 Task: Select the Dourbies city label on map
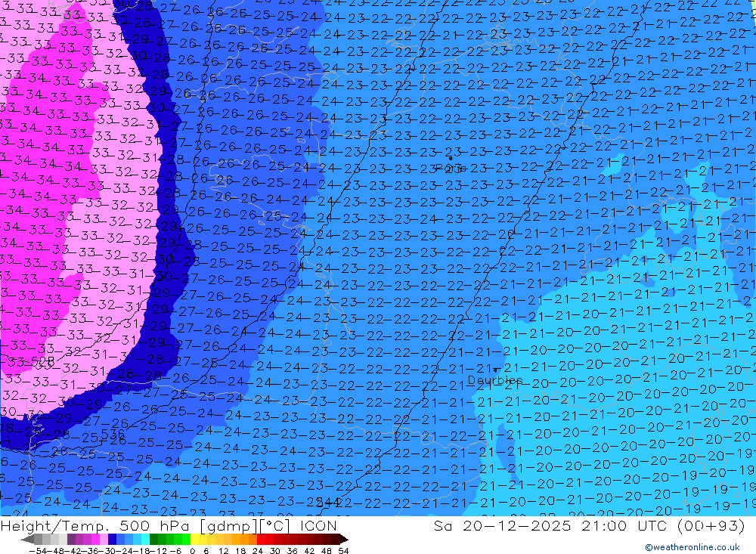click(494, 380)
